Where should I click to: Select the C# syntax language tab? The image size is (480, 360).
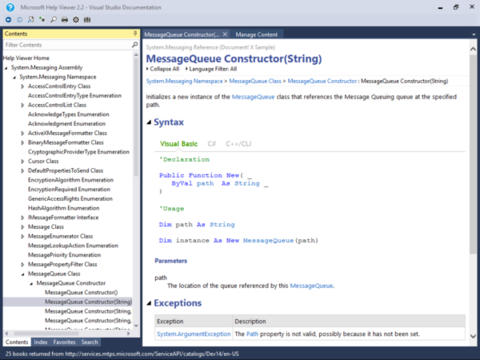click(212, 144)
